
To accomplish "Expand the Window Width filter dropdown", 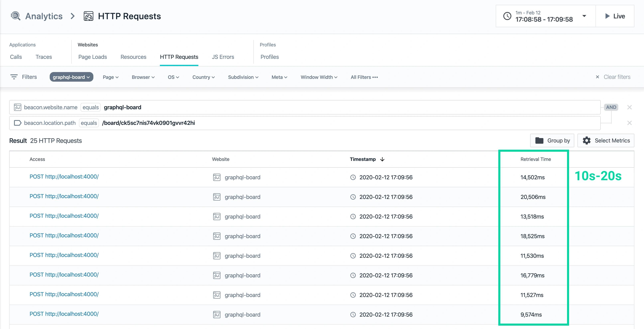I will 319,77.
